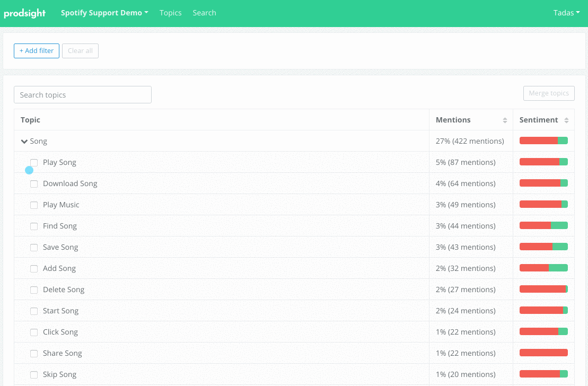Click the Mentions column header label
Image resolution: width=588 pixels, height=386 pixels.
point(453,120)
